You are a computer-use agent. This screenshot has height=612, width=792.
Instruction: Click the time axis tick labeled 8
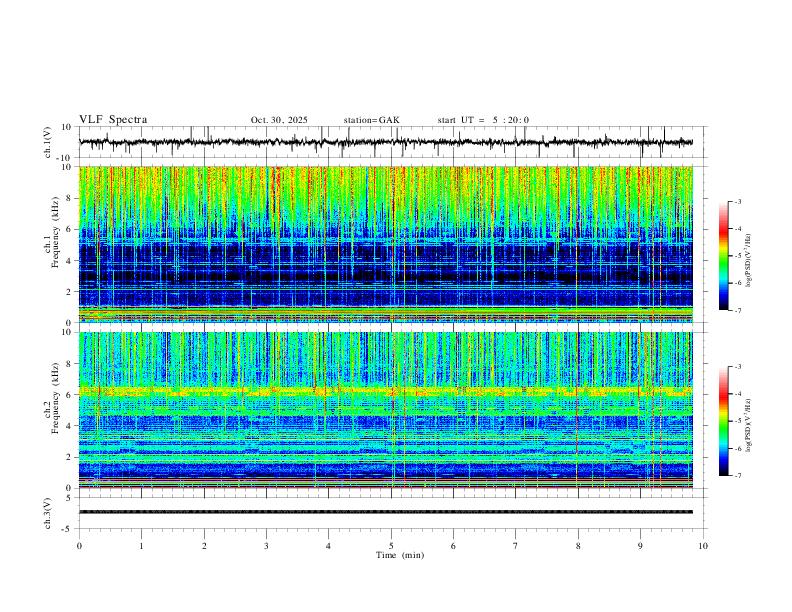(x=578, y=546)
